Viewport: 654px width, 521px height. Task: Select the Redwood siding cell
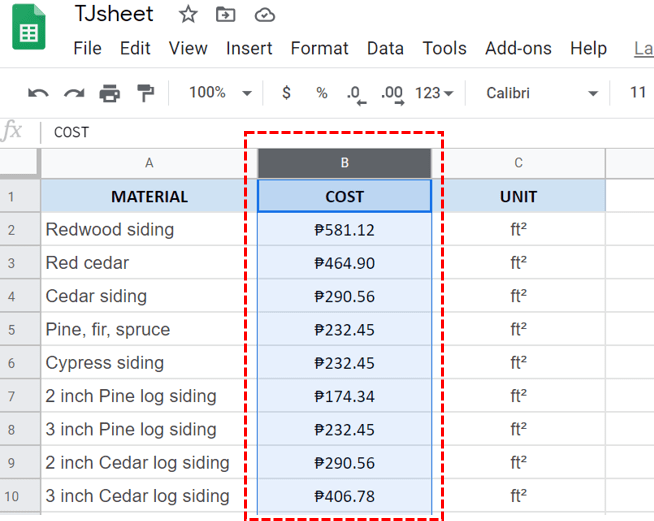click(149, 230)
